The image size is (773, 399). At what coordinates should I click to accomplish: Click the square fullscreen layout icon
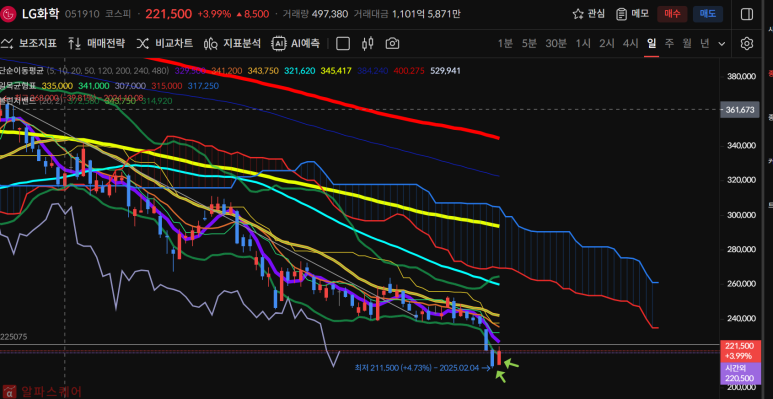(x=343, y=43)
